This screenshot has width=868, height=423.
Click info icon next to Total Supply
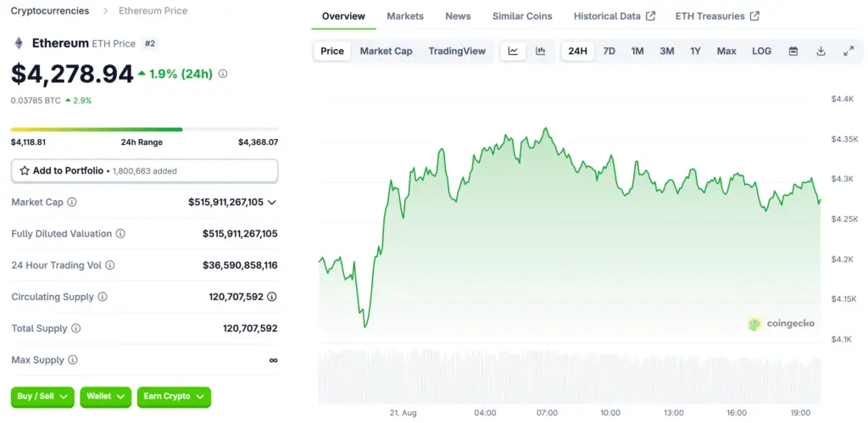click(76, 328)
